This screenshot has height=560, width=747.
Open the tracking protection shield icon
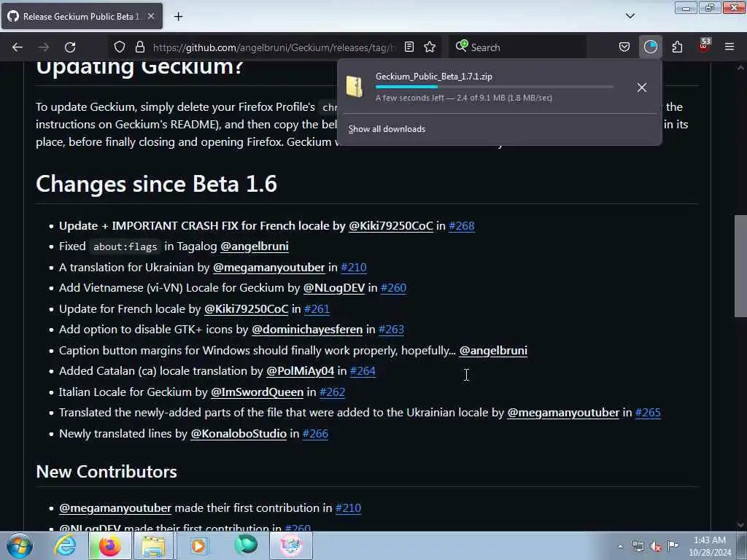pyautogui.click(x=120, y=47)
